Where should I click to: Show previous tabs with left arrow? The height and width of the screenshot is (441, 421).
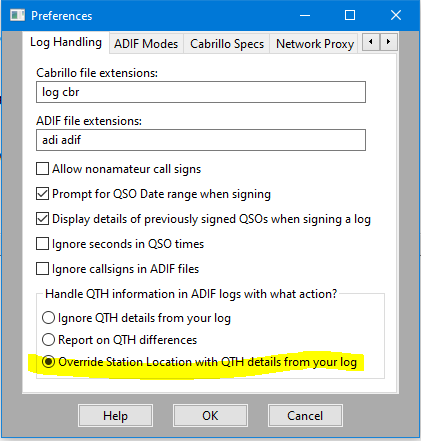pos(371,42)
